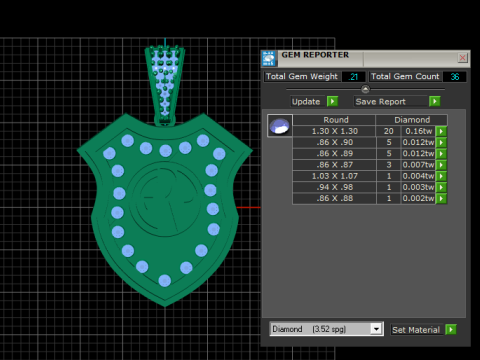Click arrow on 1.03 X 1.07 row
Image resolution: width=480 pixels, height=360 pixels.
coord(441,176)
